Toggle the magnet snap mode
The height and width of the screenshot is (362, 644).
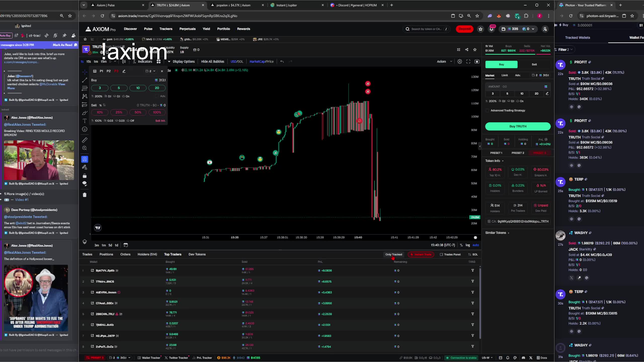tap(85, 159)
